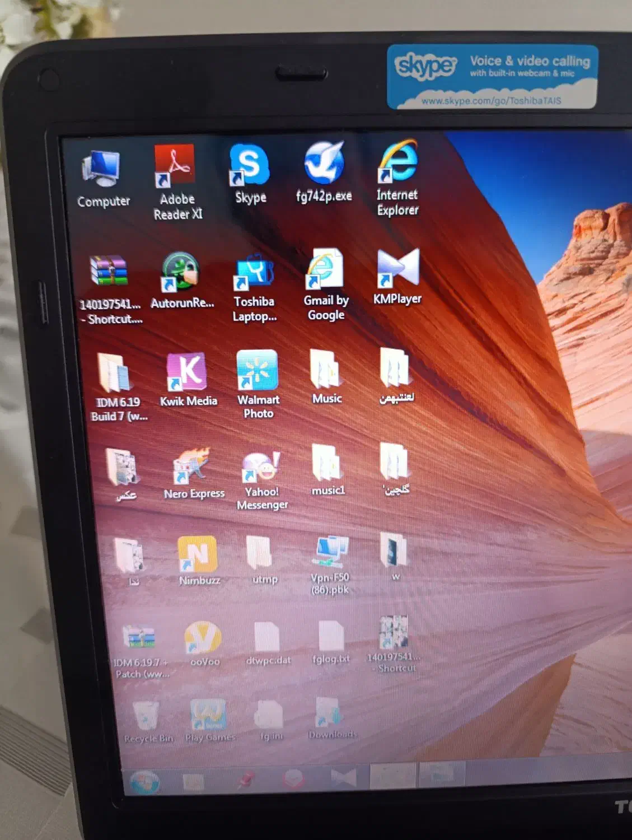Screen dimensions: 632x840
Task: Launch Adobe Reader XI shortcut
Action: coord(175,165)
